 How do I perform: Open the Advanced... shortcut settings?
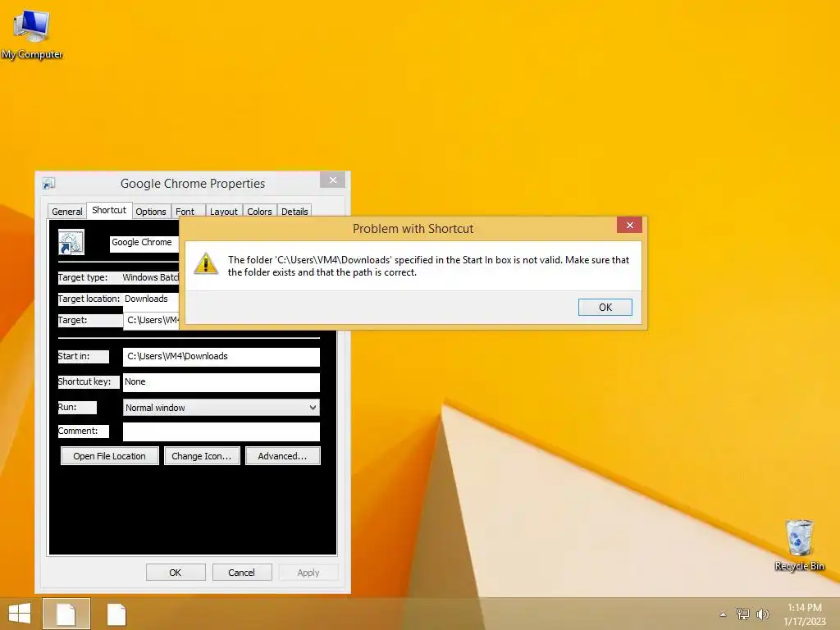(282, 456)
